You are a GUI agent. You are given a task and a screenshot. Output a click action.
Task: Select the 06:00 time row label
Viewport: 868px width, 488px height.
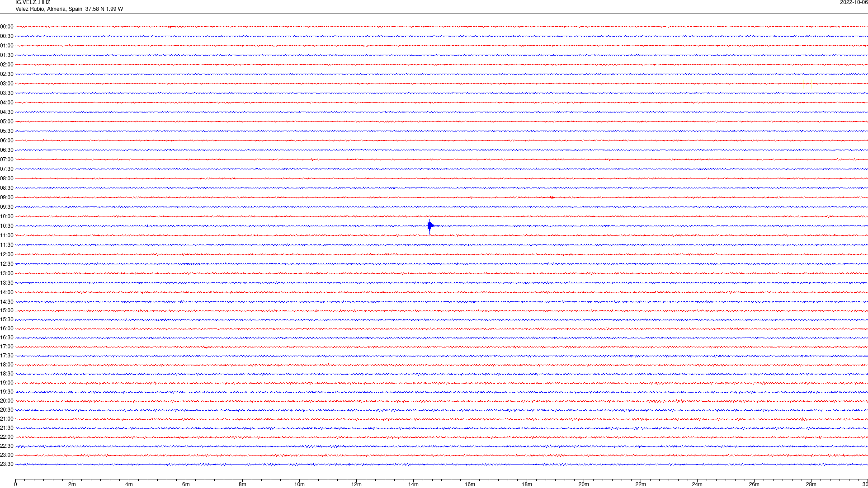click(7, 141)
